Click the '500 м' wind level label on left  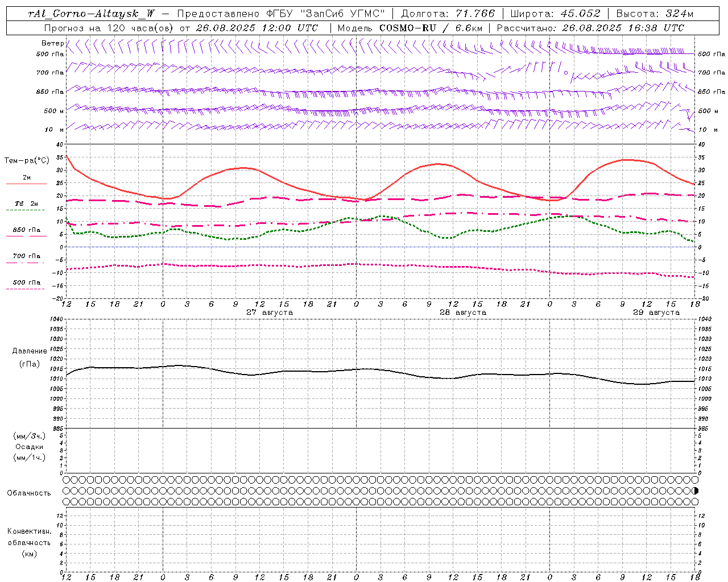[x=53, y=111]
